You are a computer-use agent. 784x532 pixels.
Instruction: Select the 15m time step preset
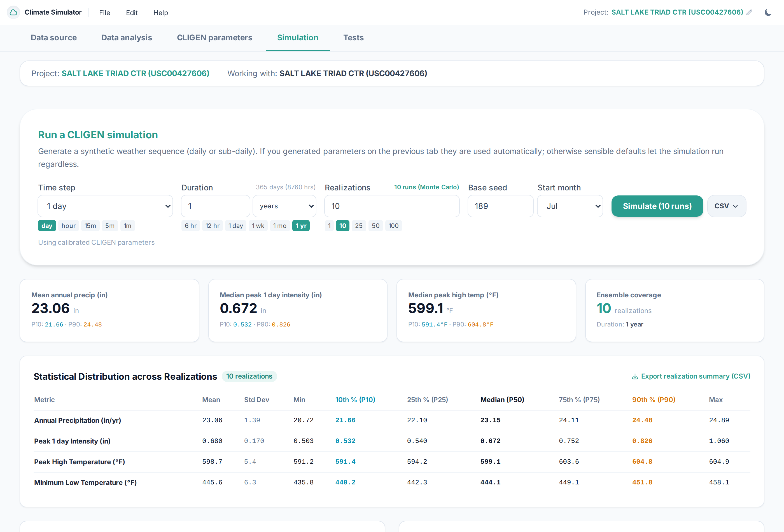point(90,226)
